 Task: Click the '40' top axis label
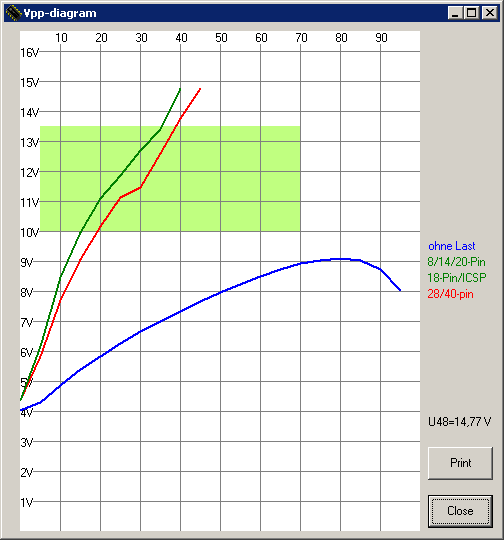pyautogui.click(x=181, y=38)
